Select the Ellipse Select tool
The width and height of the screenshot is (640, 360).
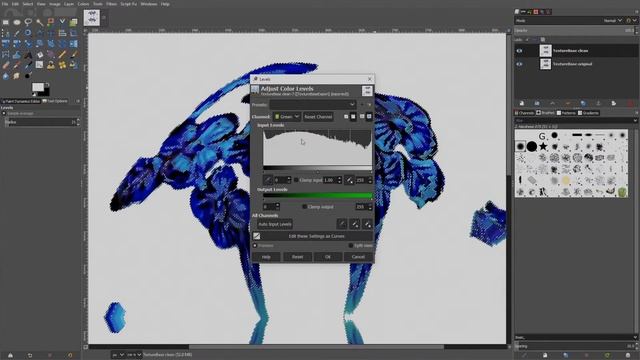(x=17, y=22)
